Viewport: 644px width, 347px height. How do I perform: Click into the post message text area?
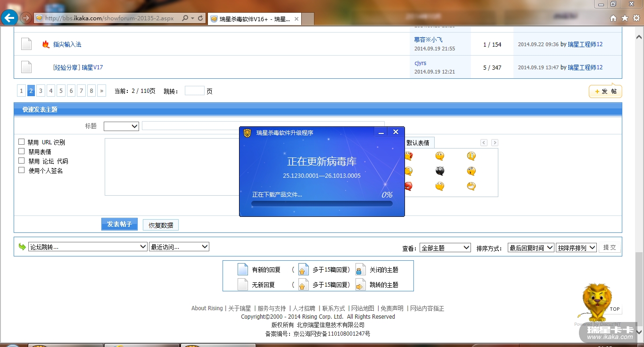click(172, 167)
